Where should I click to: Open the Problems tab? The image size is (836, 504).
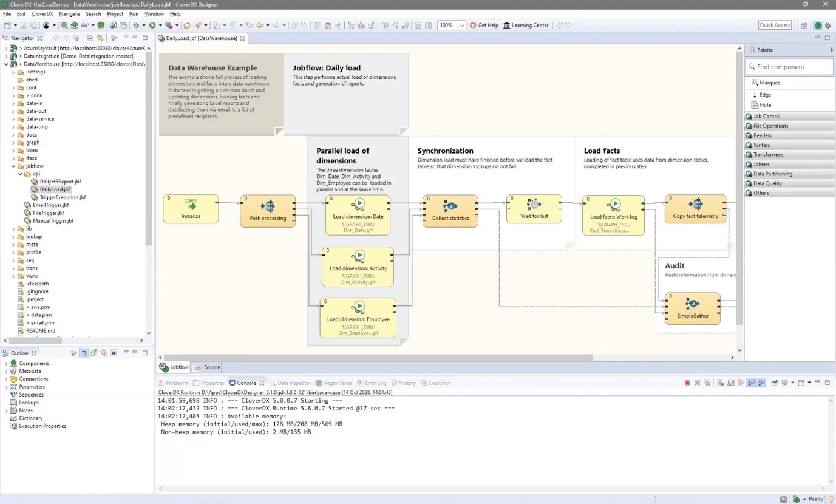pyautogui.click(x=173, y=383)
